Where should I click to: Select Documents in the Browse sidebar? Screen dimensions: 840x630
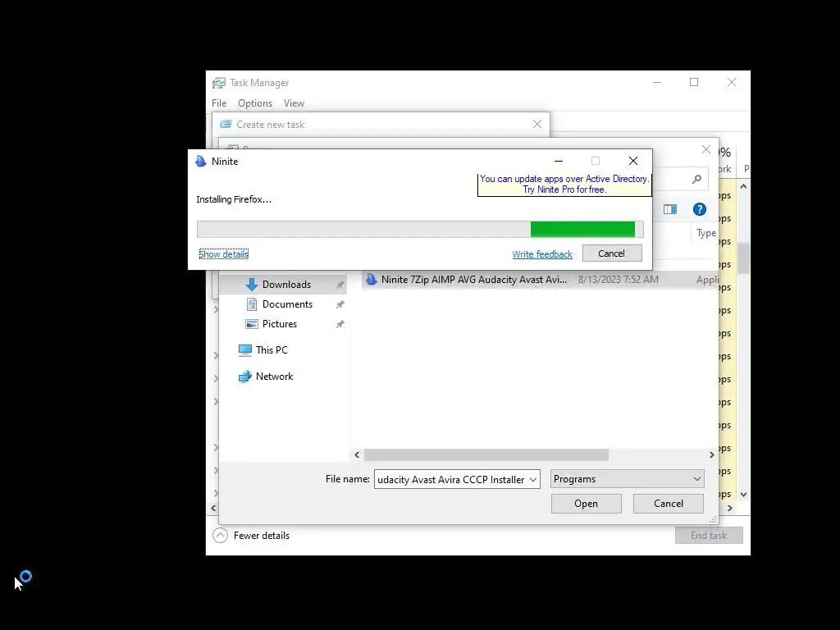[x=287, y=304]
